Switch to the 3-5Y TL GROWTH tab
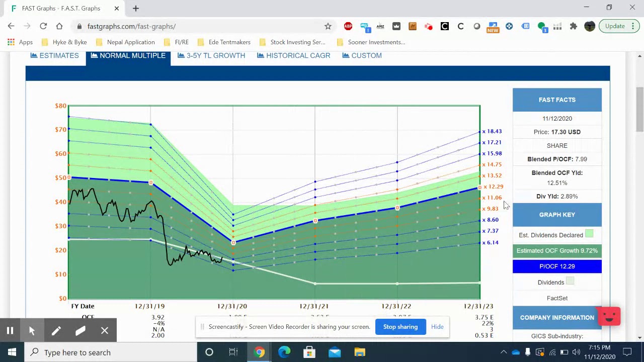 (x=211, y=55)
